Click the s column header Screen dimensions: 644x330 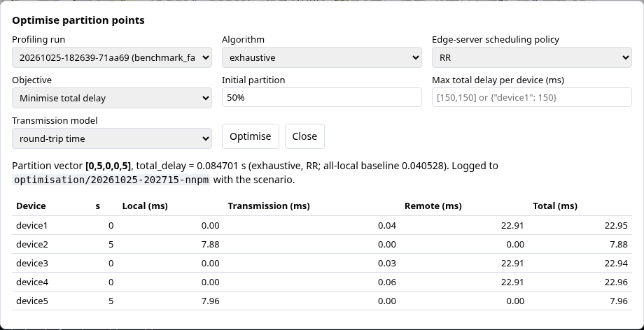coord(98,206)
